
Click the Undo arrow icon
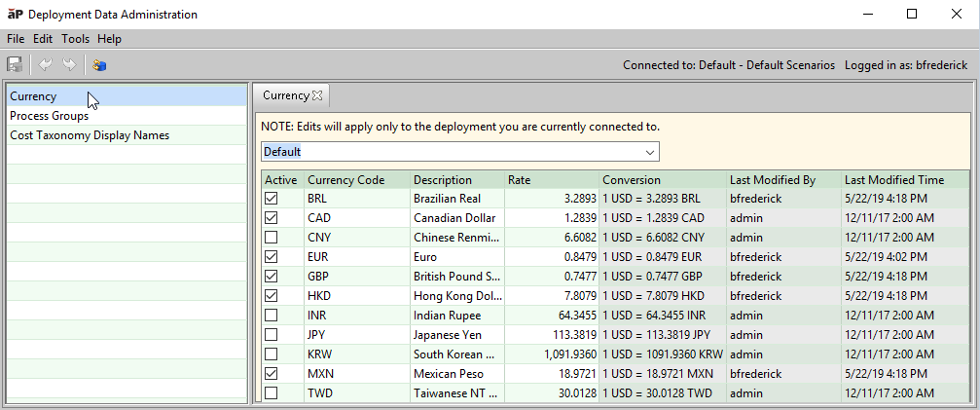(47, 65)
